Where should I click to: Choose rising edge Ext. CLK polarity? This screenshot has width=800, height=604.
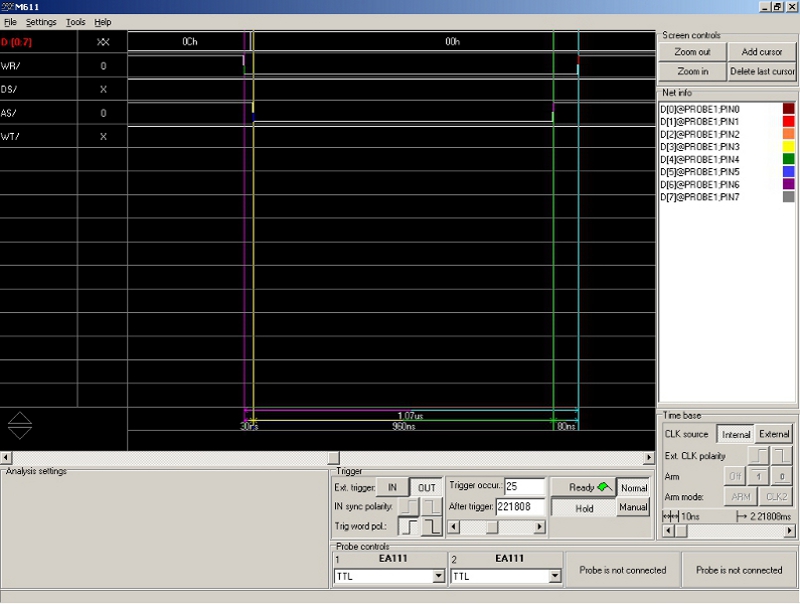pos(759,455)
